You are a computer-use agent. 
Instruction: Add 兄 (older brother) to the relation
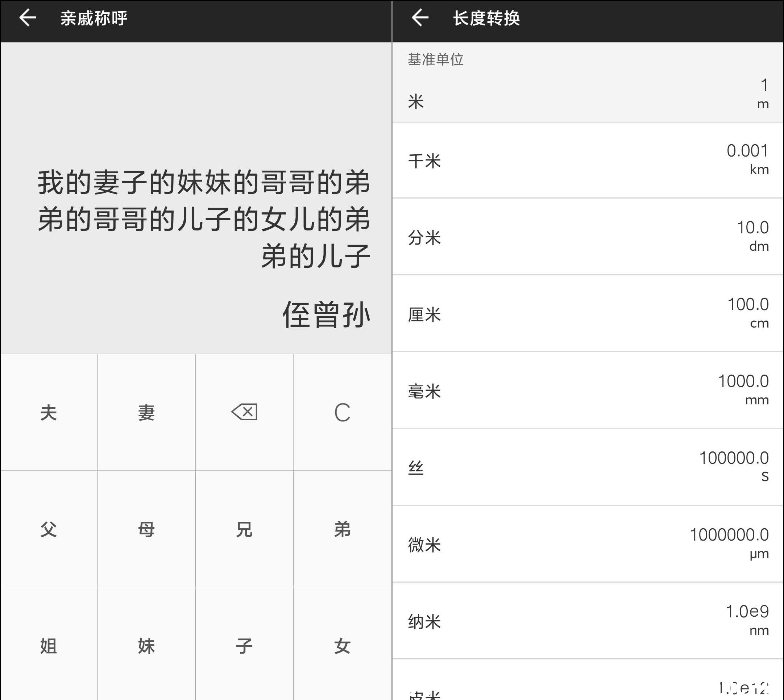tap(245, 529)
